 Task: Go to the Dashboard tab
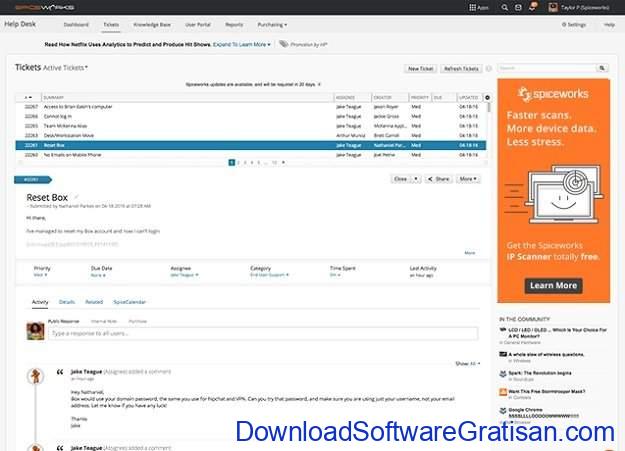point(76,25)
